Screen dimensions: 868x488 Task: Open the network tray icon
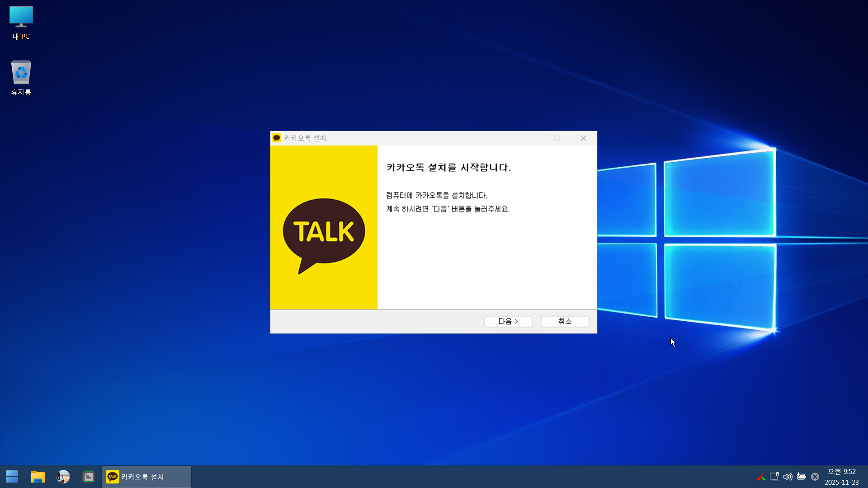[774, 477]
